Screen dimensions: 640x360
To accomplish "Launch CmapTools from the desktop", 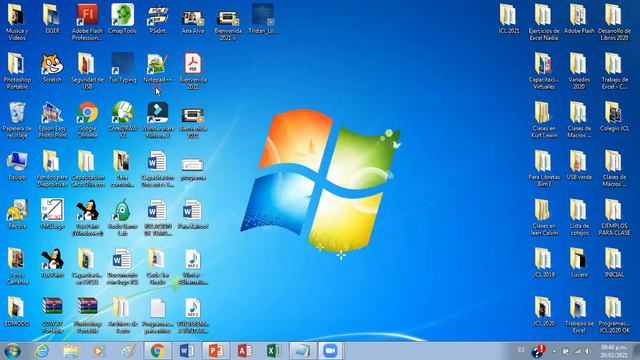I will (122, 19).
